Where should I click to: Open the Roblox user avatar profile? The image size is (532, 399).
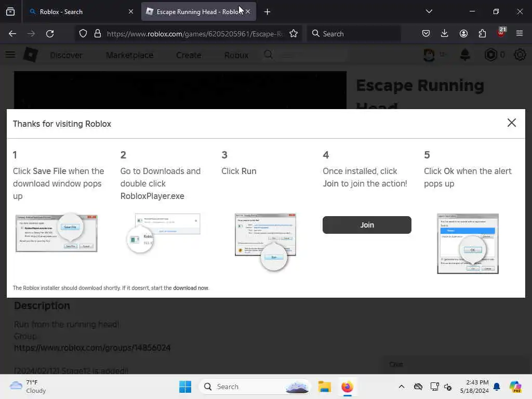click(x=429, y=55)
